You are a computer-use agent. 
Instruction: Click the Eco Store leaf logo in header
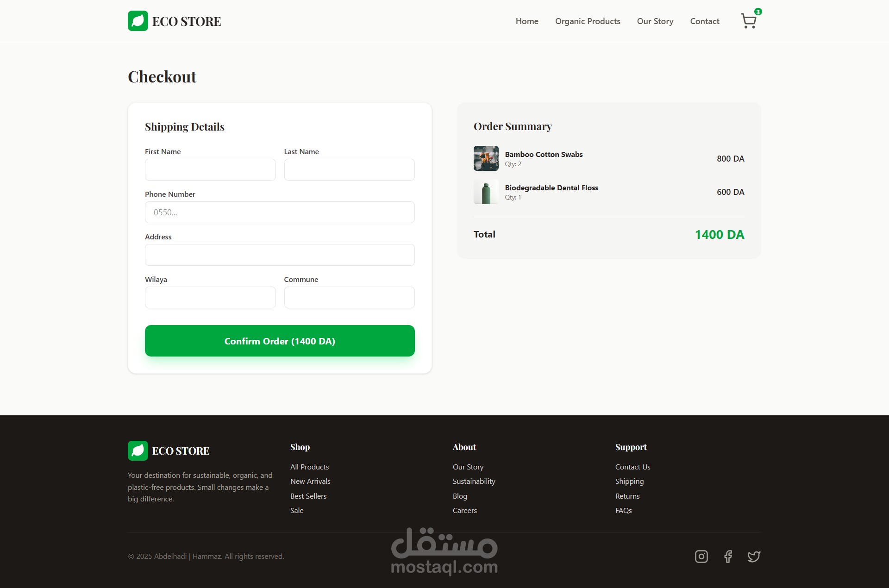tap(138, 21)
